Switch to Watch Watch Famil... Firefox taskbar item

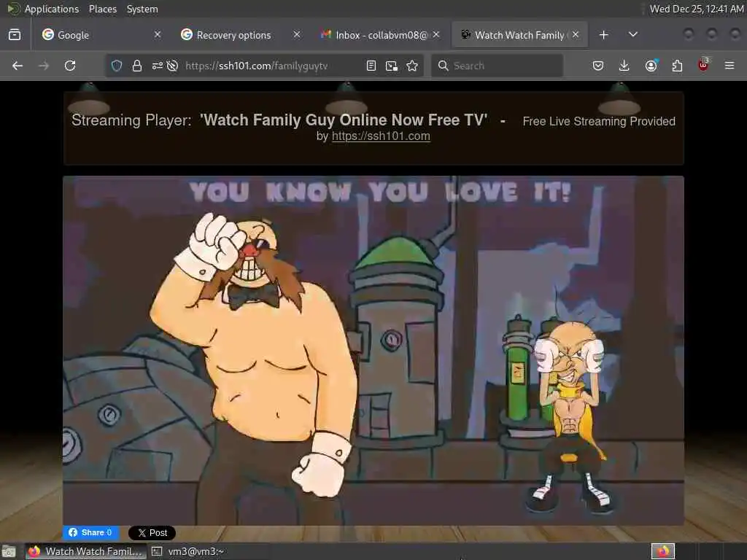(86, 551)
